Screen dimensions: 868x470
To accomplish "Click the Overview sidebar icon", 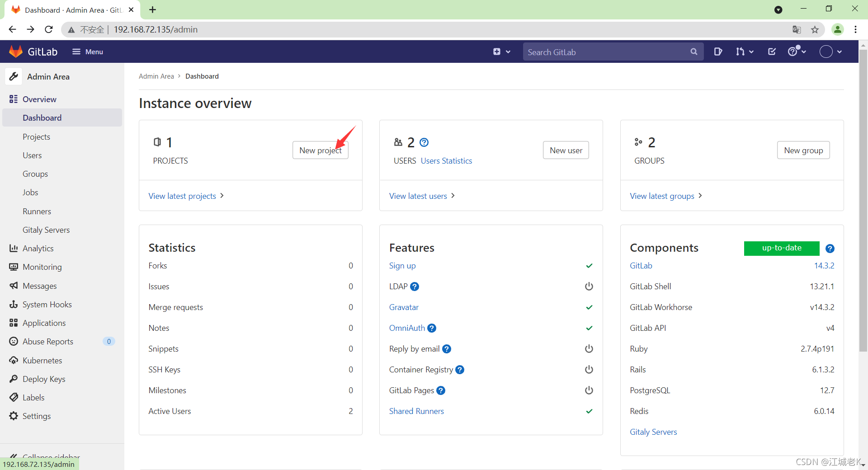I will (14, 99).
